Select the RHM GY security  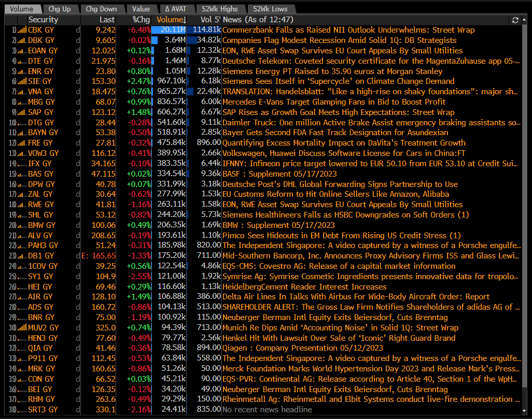[x=41, y=399]
